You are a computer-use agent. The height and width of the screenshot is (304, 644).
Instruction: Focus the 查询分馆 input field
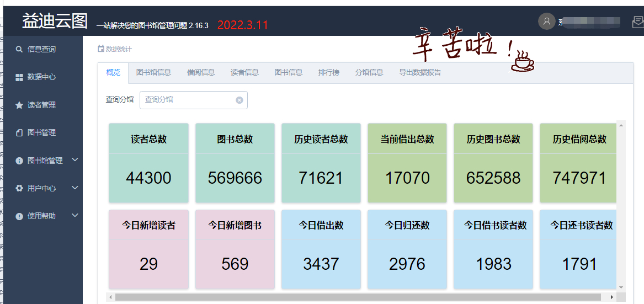click(x=188, y=100)
